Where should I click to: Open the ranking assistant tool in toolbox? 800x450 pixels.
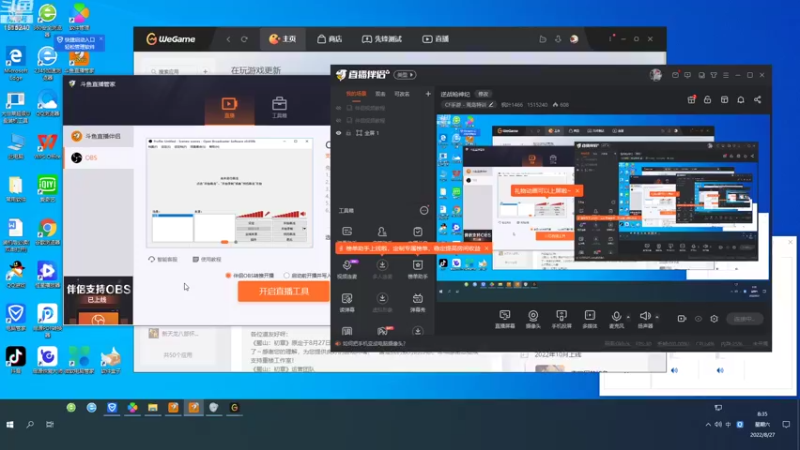click(417, 268)
